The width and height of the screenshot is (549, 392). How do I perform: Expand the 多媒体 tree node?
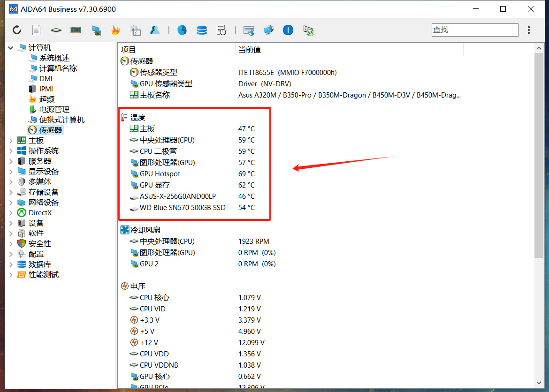pos(11,182)
